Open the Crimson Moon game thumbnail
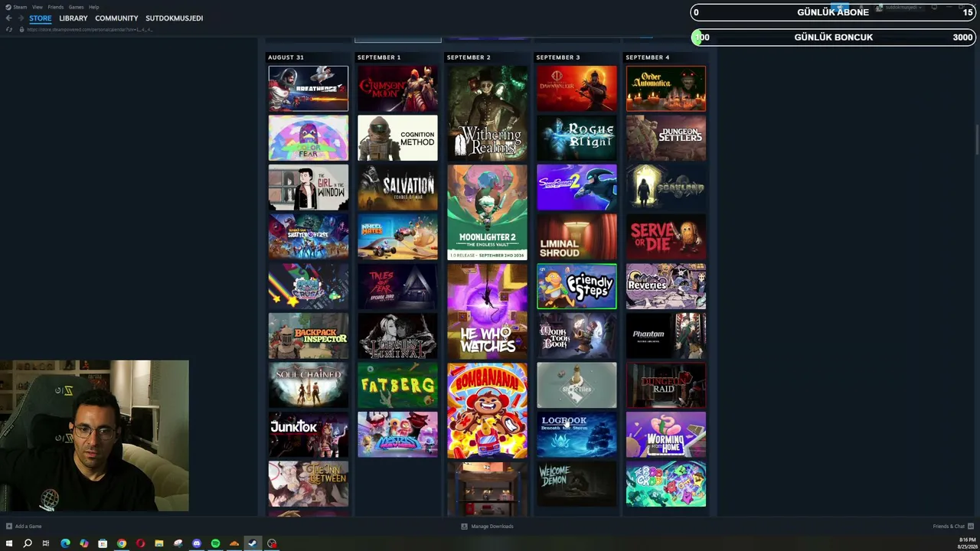 (397, 89)
